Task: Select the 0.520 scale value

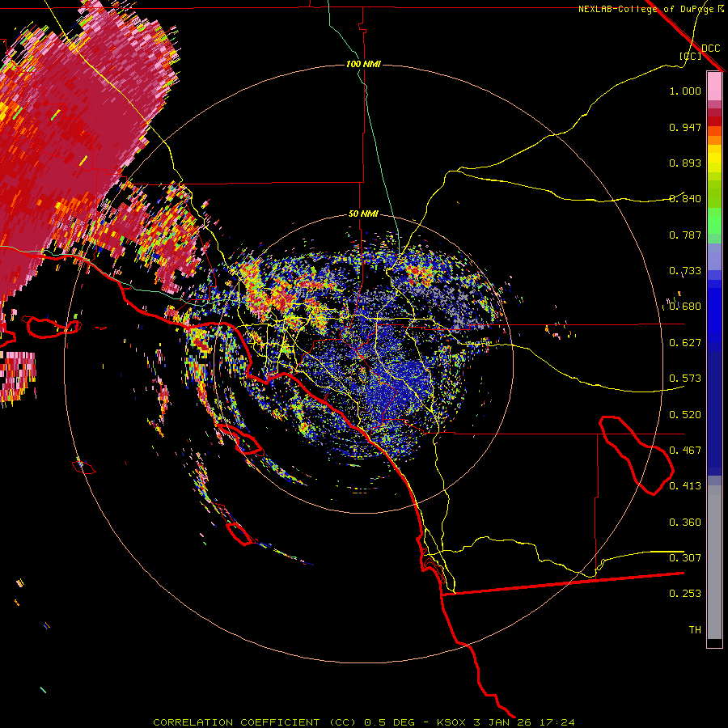Action: pos(685,415)
